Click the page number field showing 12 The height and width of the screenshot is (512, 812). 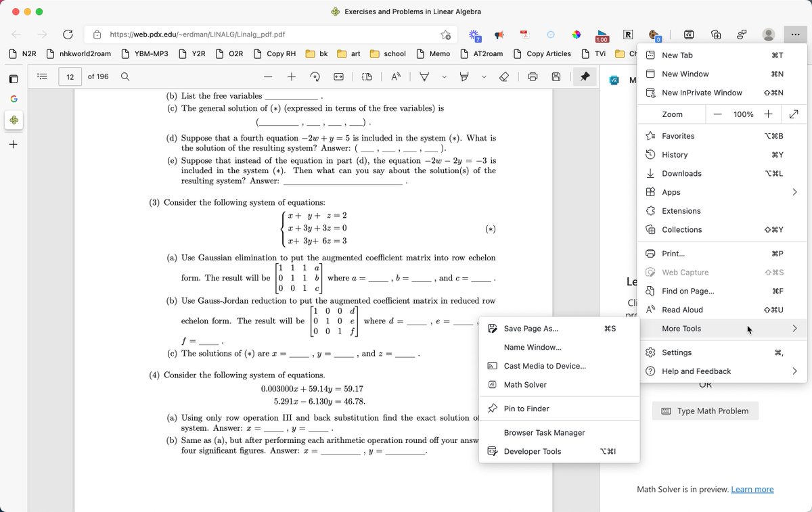tap(70, 77)
